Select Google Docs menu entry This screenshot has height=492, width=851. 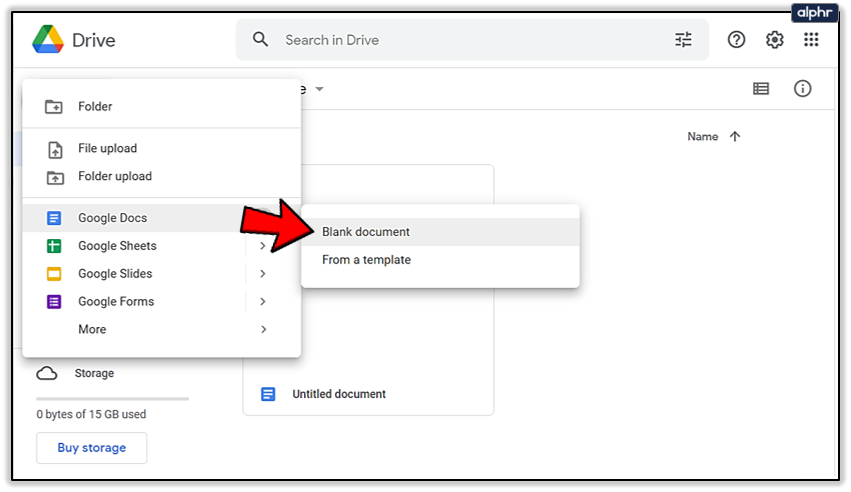(162, 218)
